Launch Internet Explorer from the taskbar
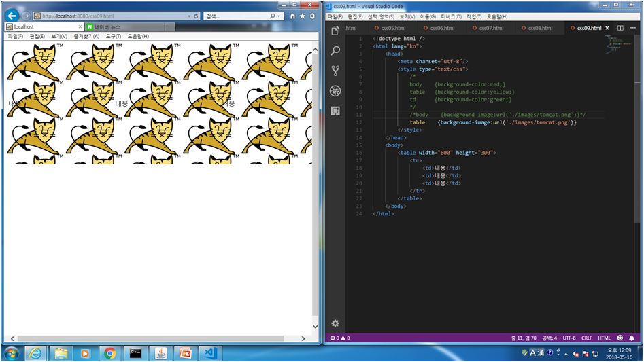This screenshot has height=362, width=644. (36, 353)
